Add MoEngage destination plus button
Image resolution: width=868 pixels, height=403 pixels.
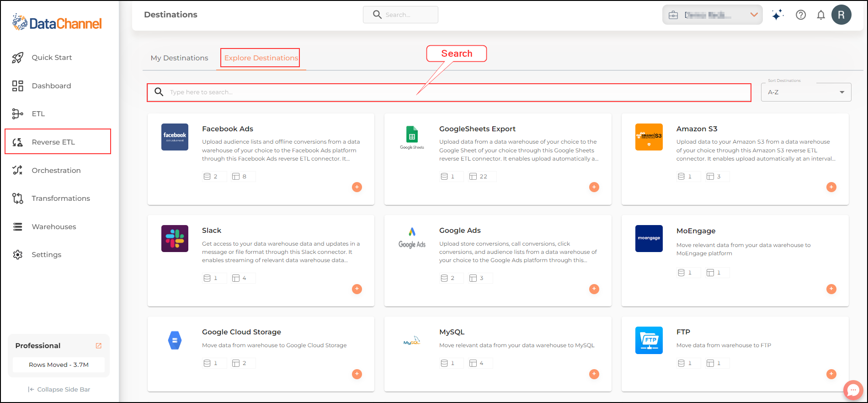831,289
